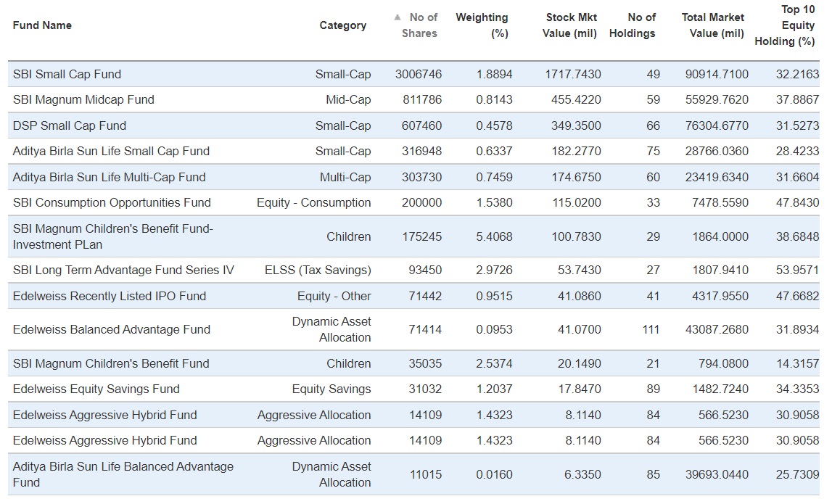This screenshot has width=832, height=504.
Task: Open SBI Consumption Opportunities Fund
Action: [x=112, y=202]
